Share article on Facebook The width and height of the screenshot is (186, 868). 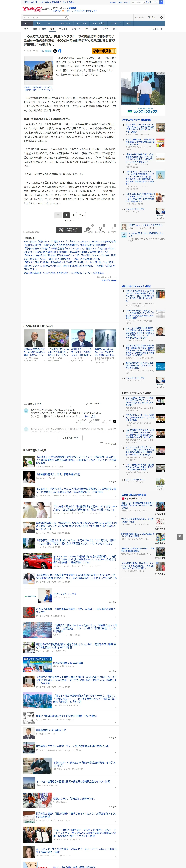pyautogui.click(x=60, y=51)
